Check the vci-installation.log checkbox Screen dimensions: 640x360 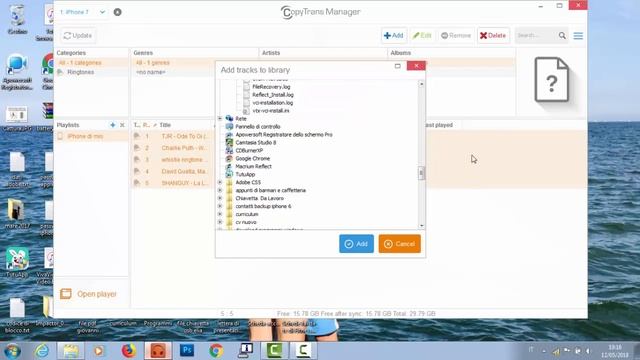pyautogui.click(x=247, y=103)
